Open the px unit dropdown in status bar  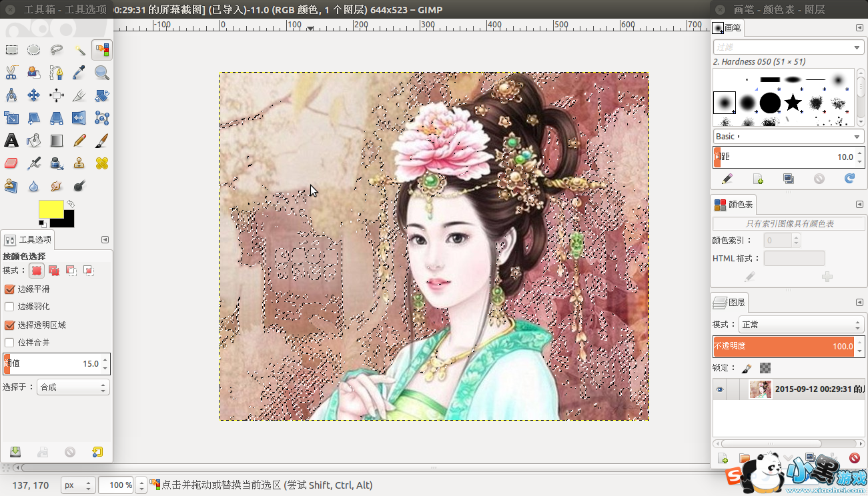[x=78, y=485]
